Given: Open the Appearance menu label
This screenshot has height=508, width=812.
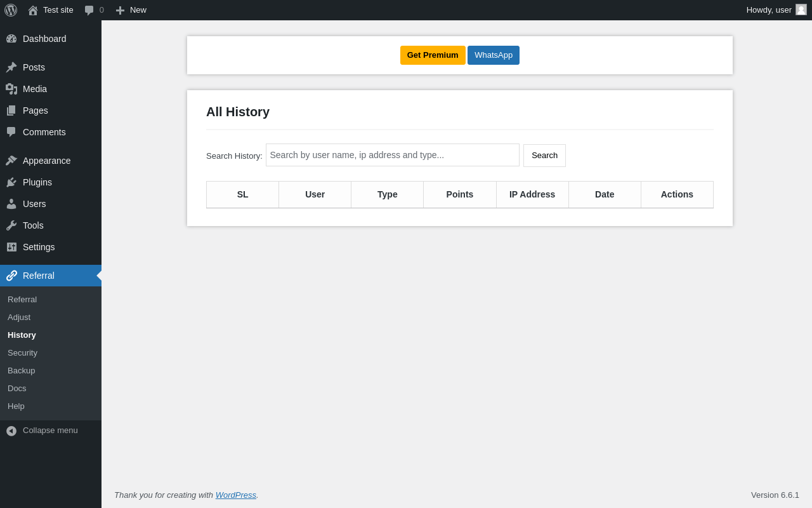Looking at the screenshot, I should tap(47, 161).
